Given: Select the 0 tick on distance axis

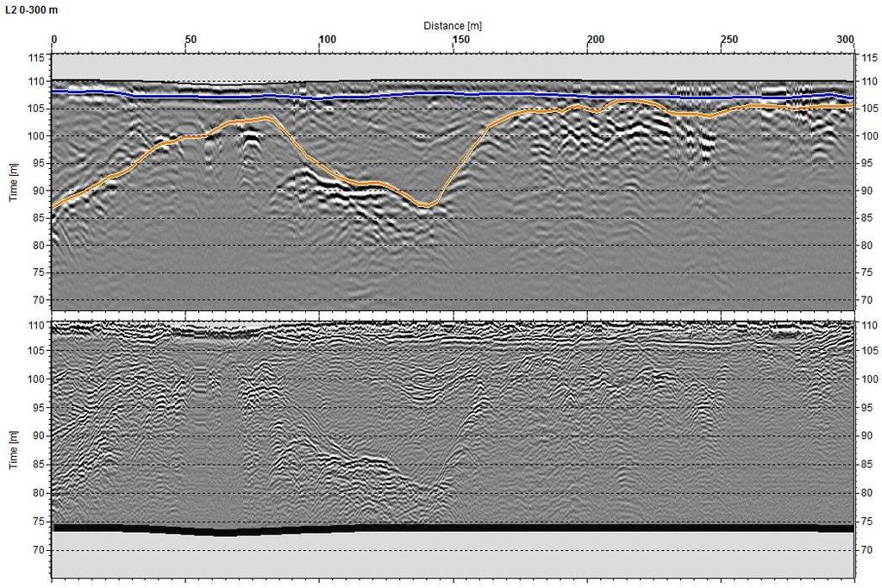Looking at the screenshot, I should click(54, 40).
